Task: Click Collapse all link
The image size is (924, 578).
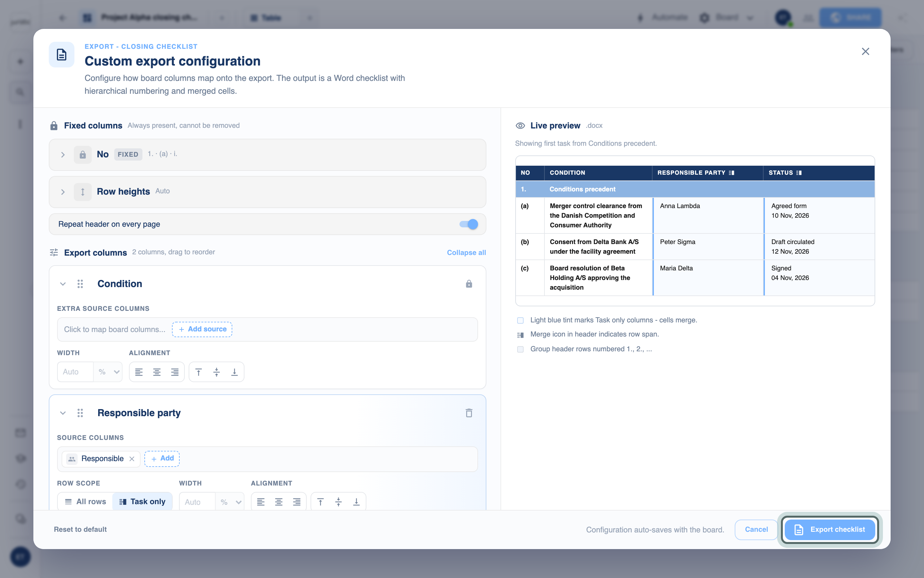Action: 466,253
